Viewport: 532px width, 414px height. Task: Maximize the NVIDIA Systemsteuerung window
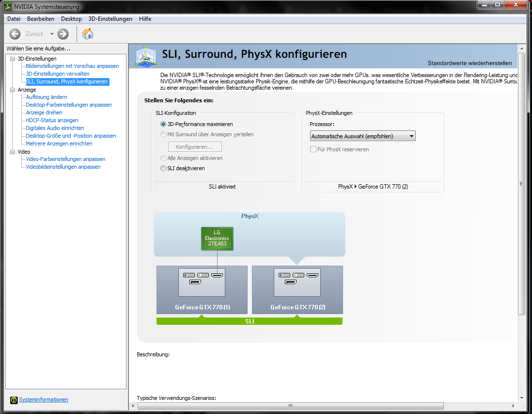point(498,5)
